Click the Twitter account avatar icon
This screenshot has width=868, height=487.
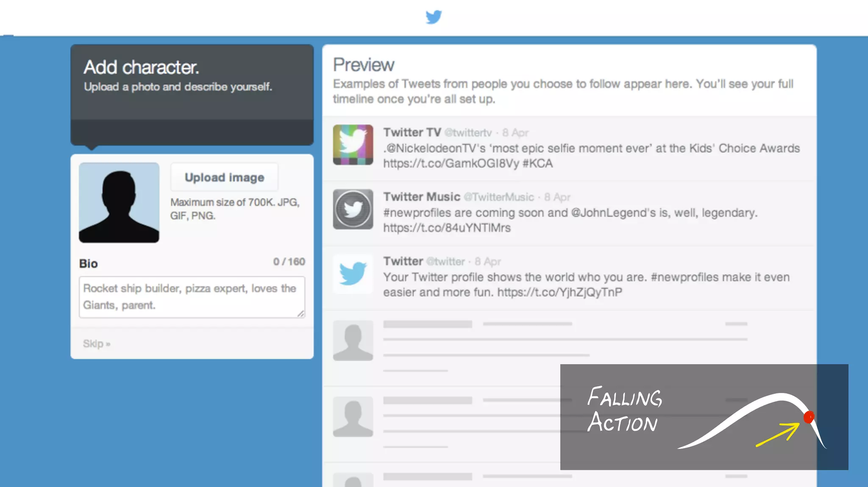(353, 274)
